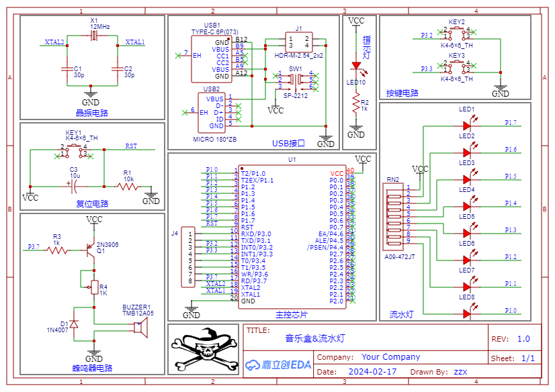Click the 指示灯 vertical label
This screenshot has height=392, width=555.
(367, 48)
